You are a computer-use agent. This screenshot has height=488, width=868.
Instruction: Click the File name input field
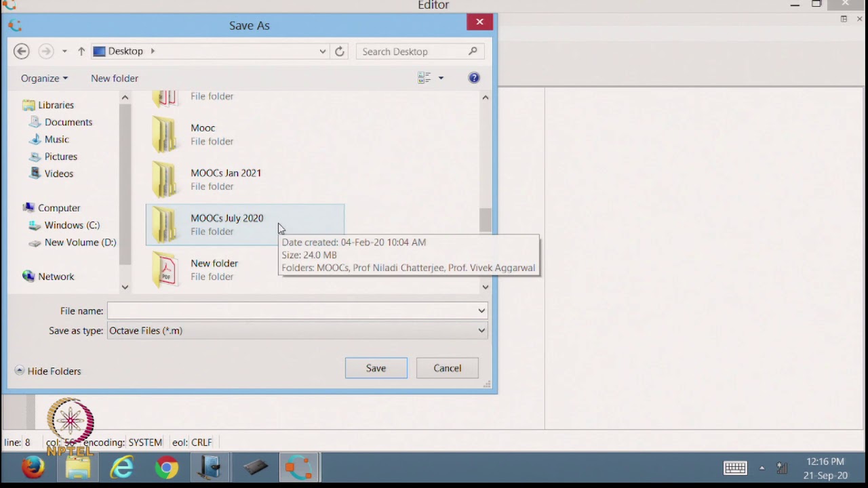[x=292, y=311]
